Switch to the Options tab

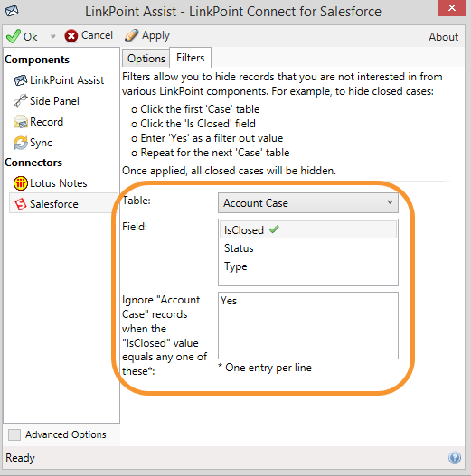(146, 59)
